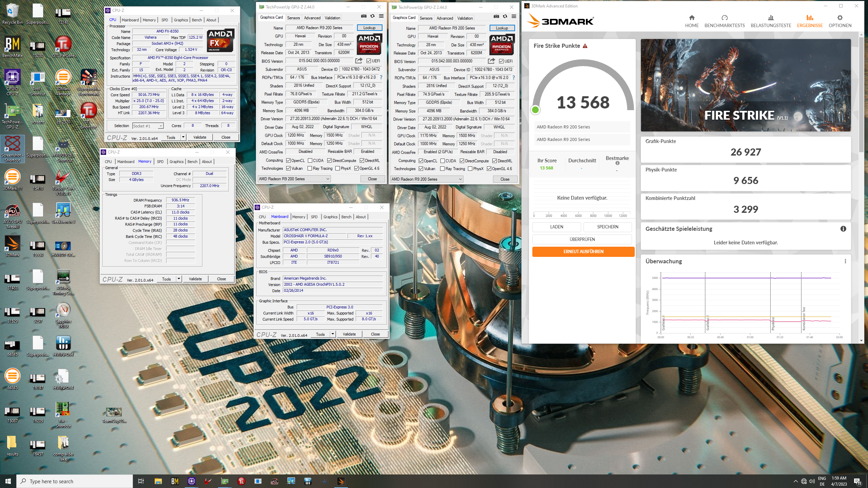Open the GTL PerCore desktop icon
Viewport: 868px width, 488px height.
point(63,47)
